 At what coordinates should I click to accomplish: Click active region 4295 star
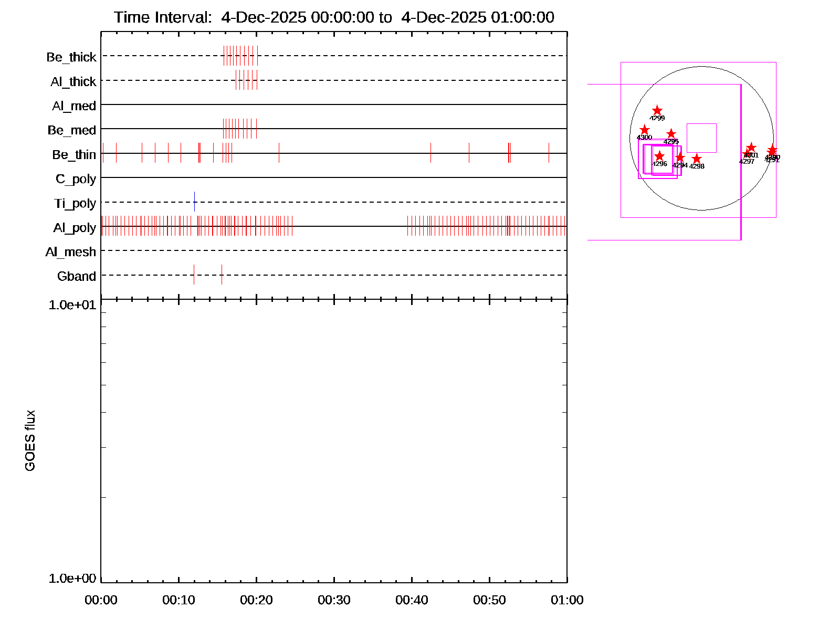pos(671,134)
